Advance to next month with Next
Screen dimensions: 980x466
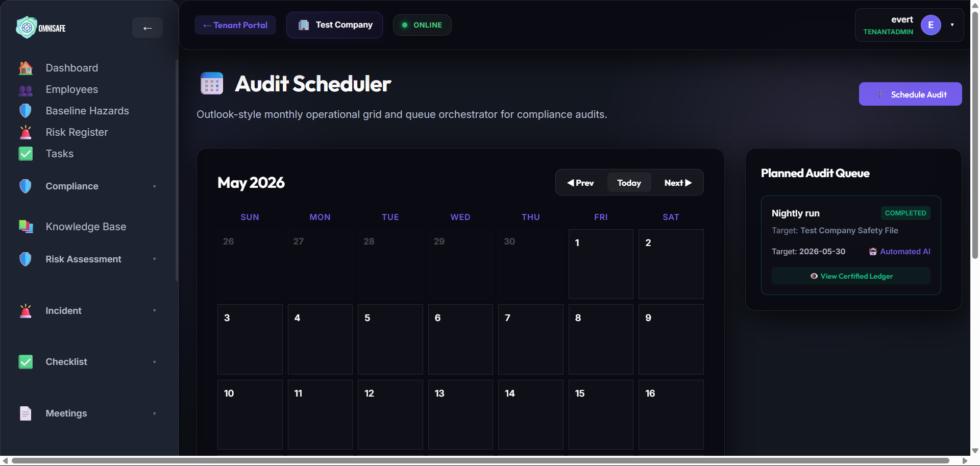click(x=678, y=183)
